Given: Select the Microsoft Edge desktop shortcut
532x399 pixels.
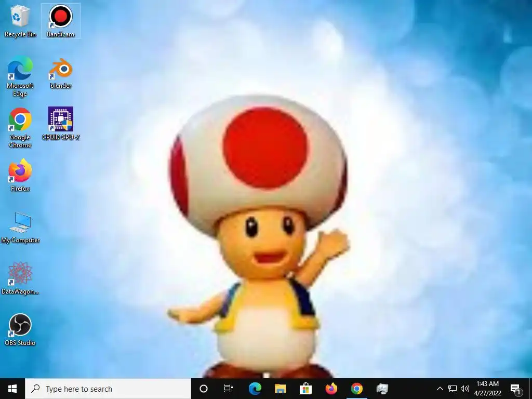Looking at the screenshot, I should tap(20, 77).
